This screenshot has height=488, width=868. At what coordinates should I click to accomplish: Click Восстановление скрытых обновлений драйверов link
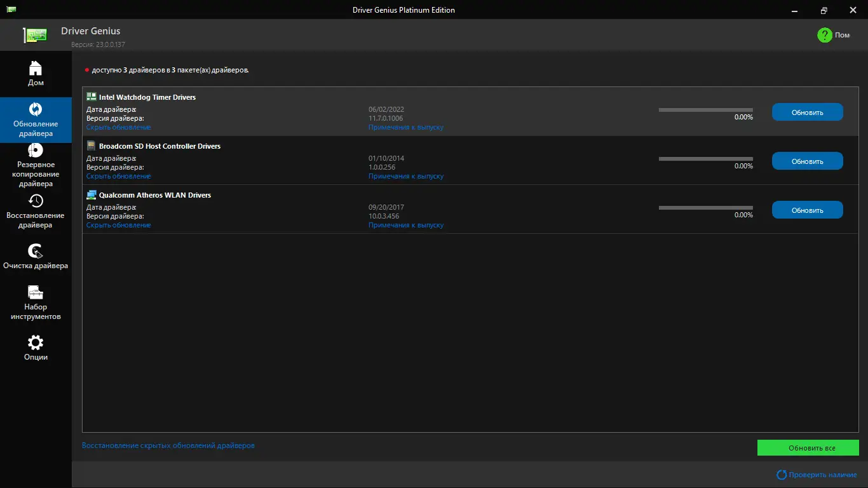click(168, 445)
